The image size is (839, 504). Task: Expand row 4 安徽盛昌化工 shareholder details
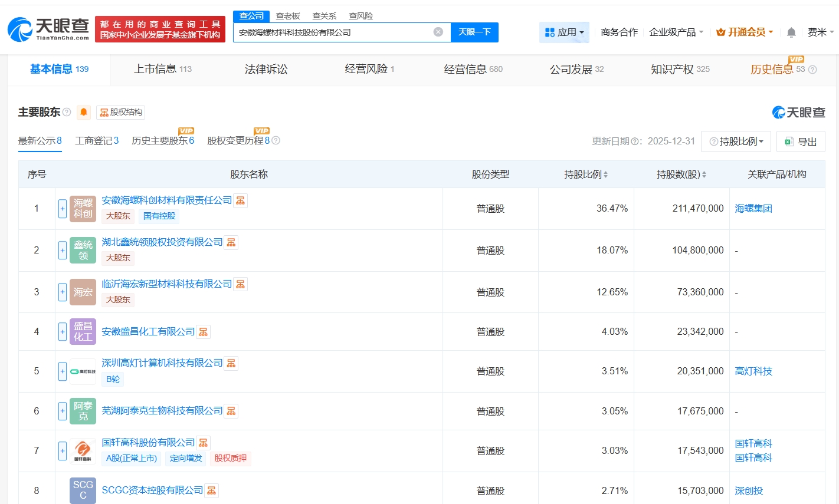63,332
